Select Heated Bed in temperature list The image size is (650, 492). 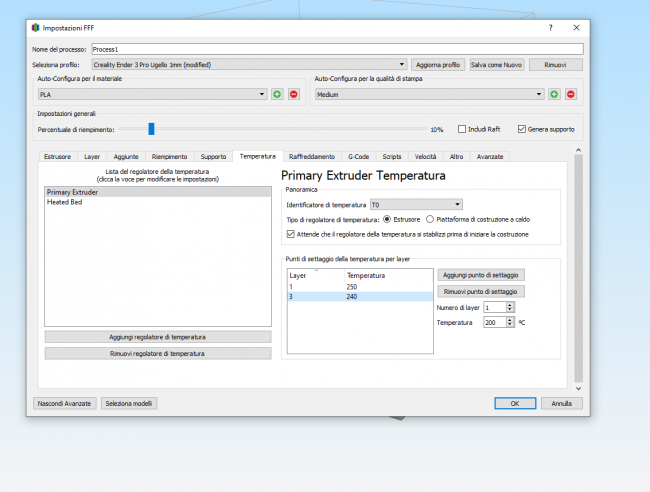[64, 201]
